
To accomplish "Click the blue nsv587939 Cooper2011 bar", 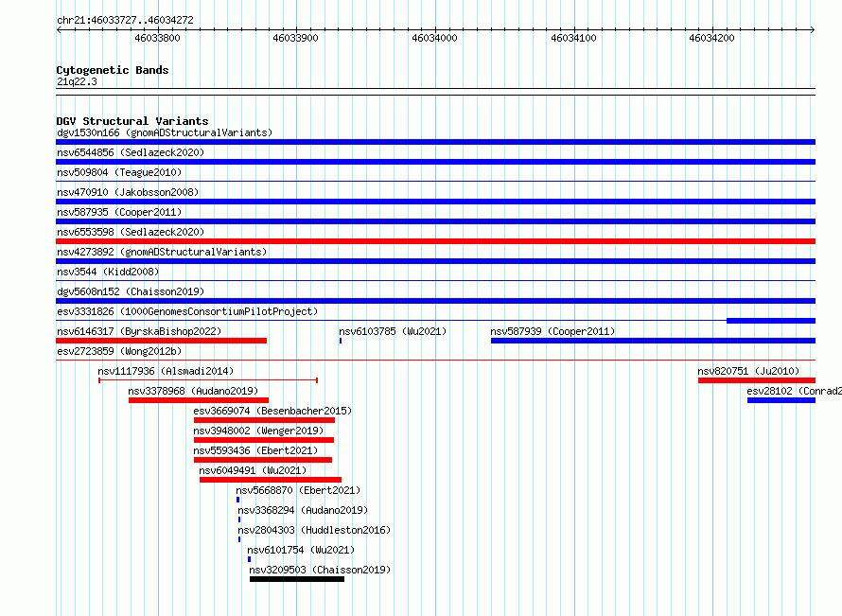I will [653, 341].
